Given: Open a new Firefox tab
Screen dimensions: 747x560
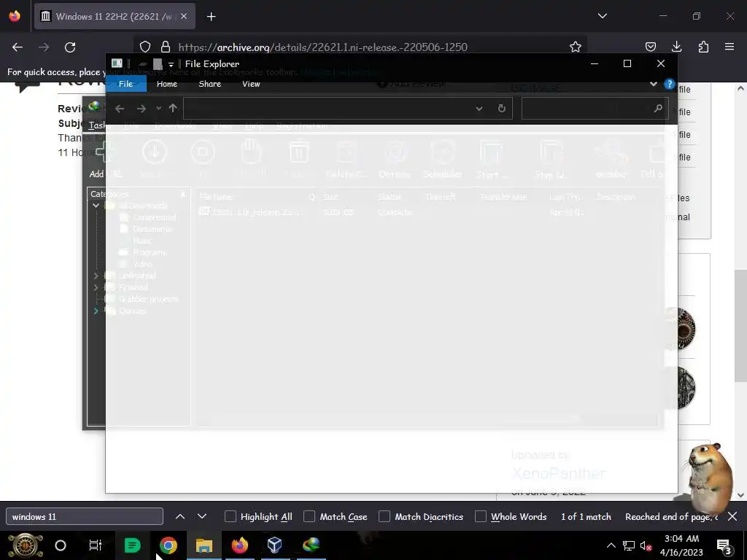Looking at the screenshot, I should tap(211, 17).
